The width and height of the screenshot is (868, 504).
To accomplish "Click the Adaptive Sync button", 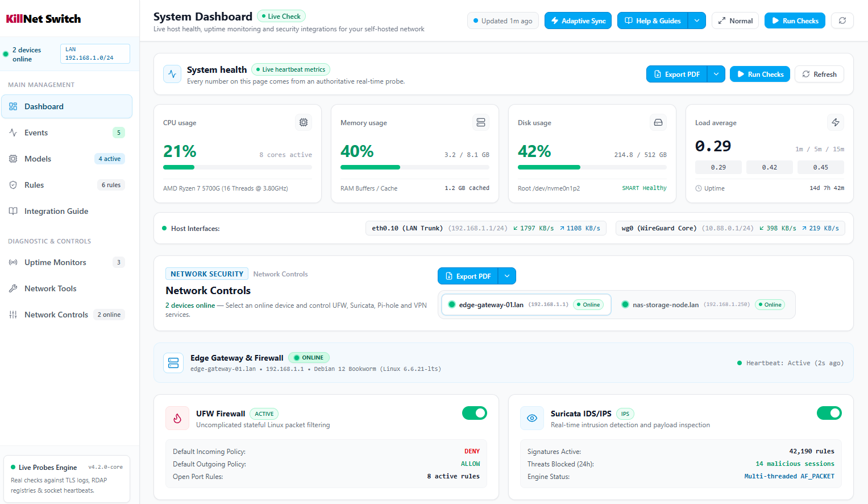I will pos(578,20).
